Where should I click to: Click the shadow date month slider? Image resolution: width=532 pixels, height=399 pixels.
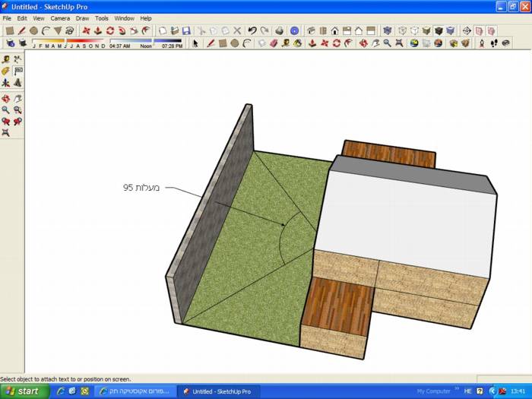pyautogui.click(x=68, y=41)
